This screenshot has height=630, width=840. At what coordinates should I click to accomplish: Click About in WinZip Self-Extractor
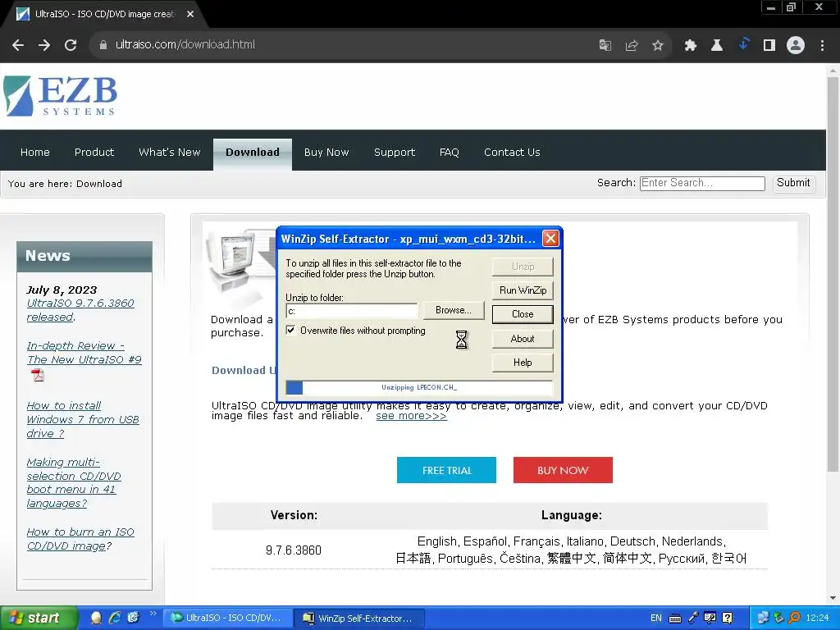(x=523, y=339)
